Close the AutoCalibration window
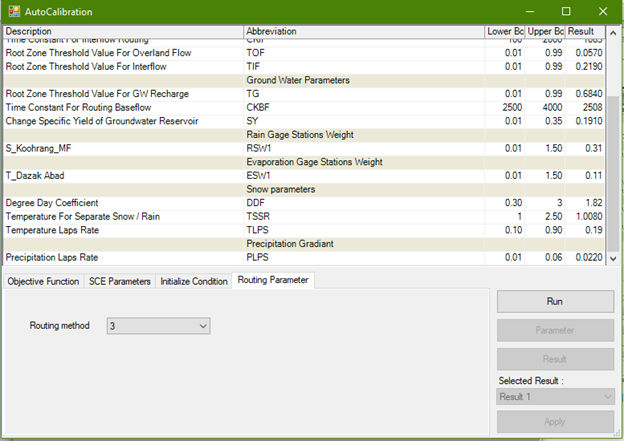The width and height of the screenshot is (624, 441). click(x=603, y=12)
